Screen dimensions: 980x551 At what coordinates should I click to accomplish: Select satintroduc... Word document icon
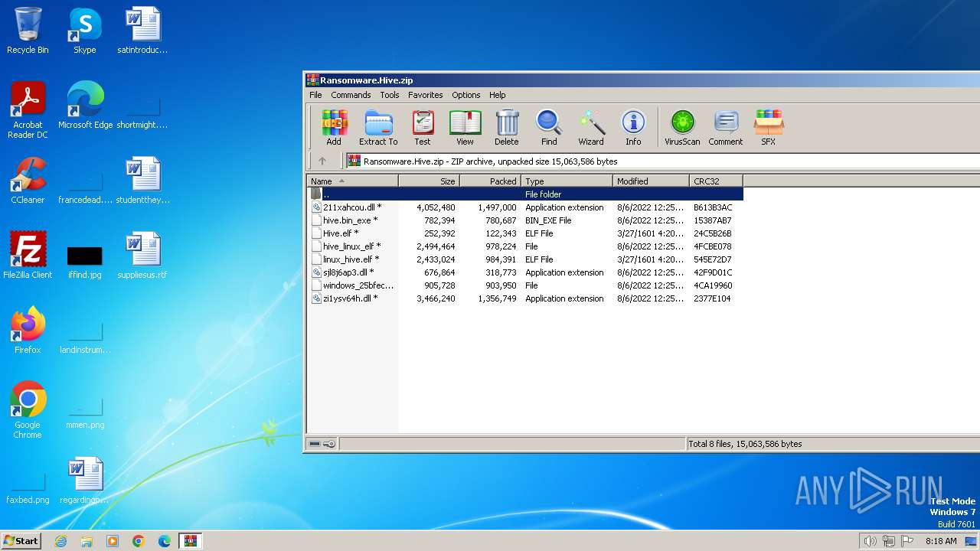coord(142,31)
